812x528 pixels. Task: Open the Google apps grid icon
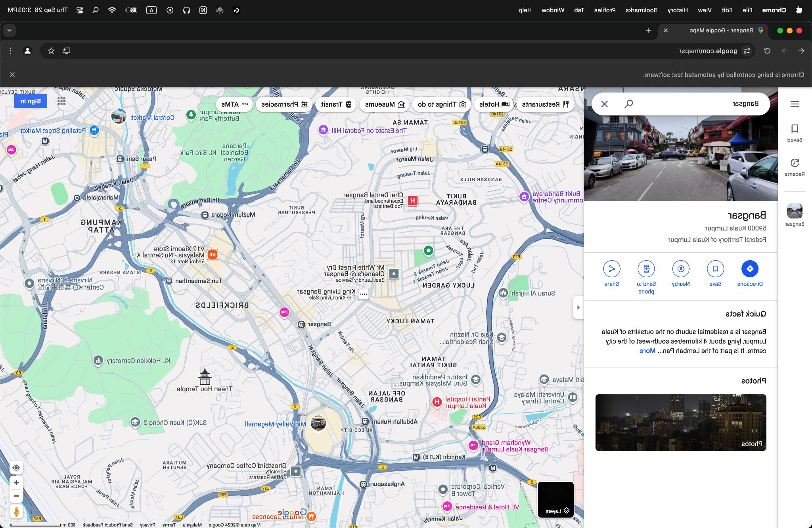[61, 102]
